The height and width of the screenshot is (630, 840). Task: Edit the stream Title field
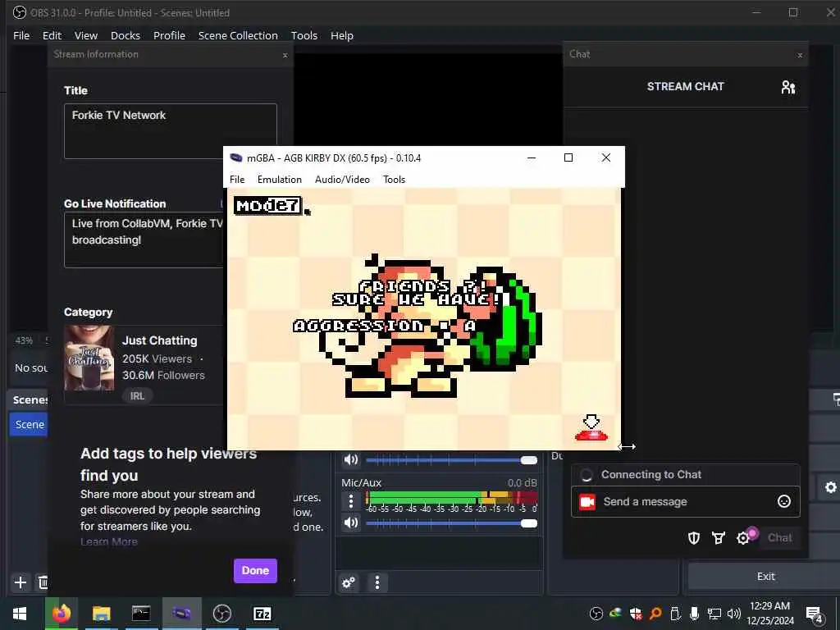[x=171, y=131]
